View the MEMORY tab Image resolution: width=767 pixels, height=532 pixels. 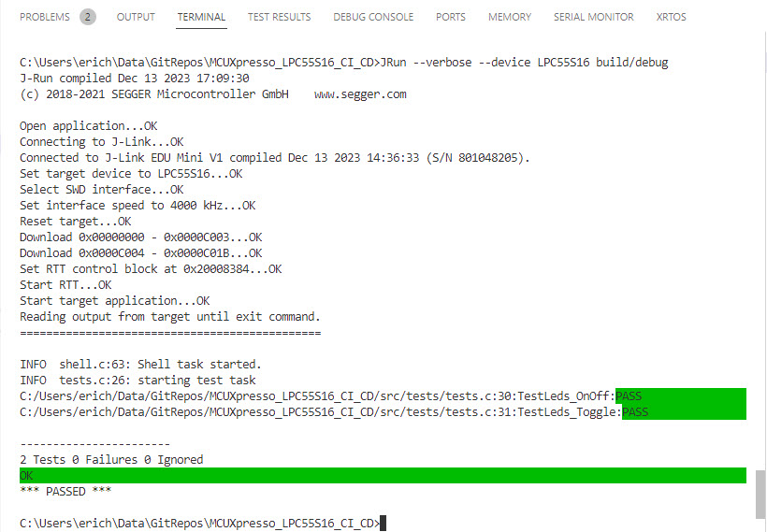pos(510,17)
